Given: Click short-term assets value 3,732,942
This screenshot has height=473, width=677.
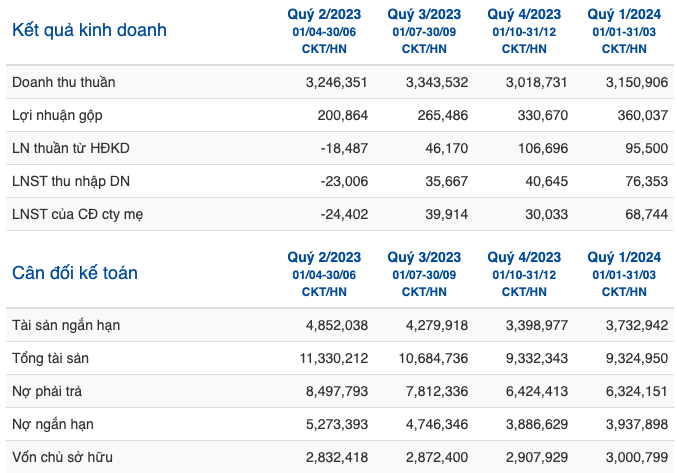Looking at the screenshot, I should (x=637, y=325).
